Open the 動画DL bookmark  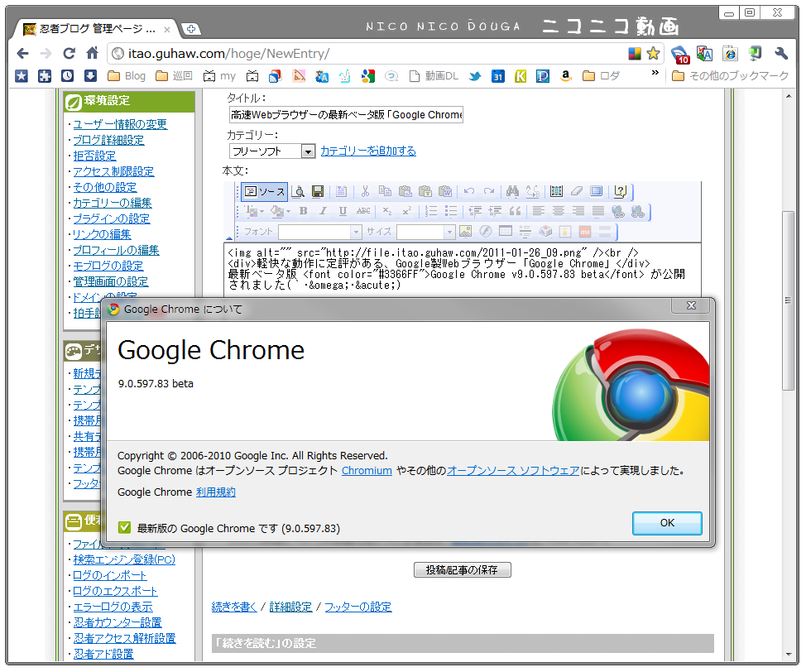434,76
